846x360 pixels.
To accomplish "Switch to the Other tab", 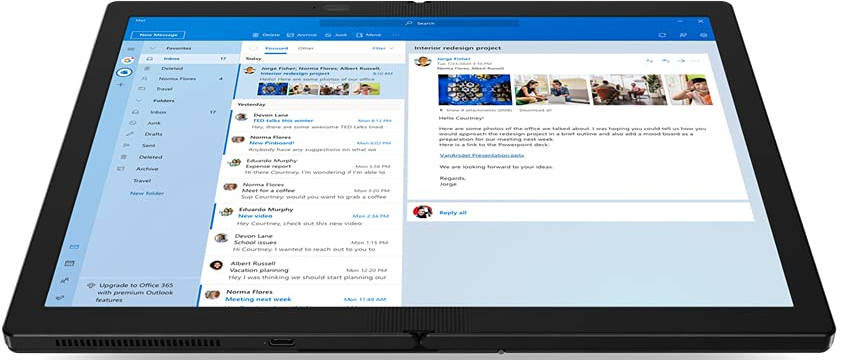I will click(306, 49).
